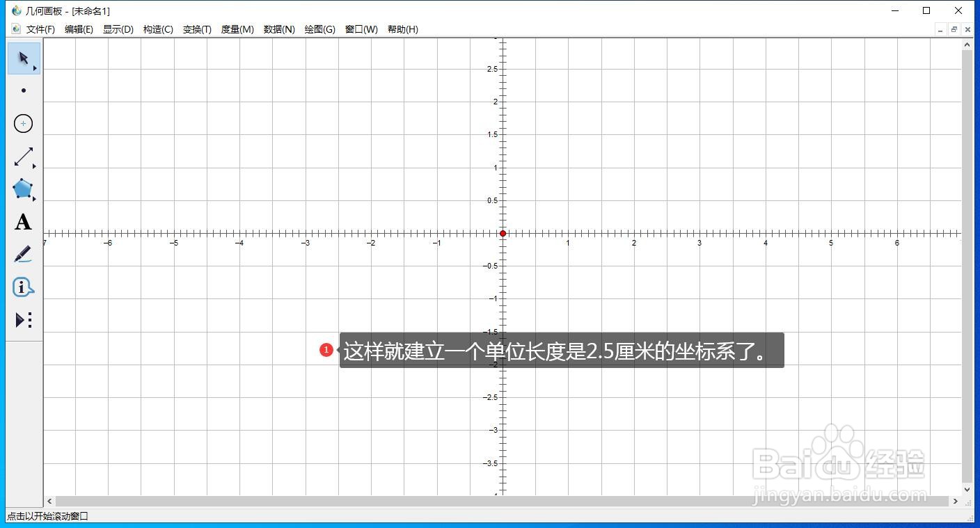Click the custom tool icon

pyautogui.click(x=23, y=319)
